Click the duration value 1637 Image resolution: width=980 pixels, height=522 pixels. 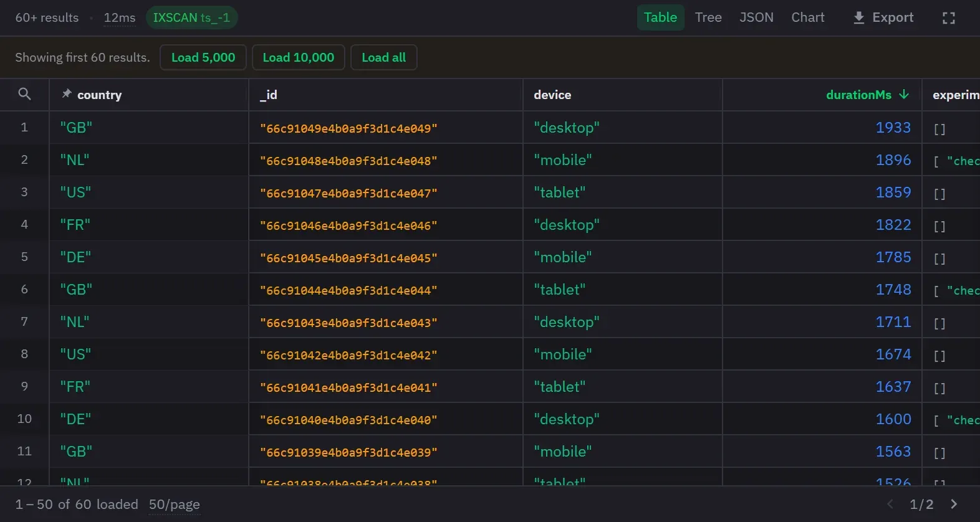(x=893, y=387)
